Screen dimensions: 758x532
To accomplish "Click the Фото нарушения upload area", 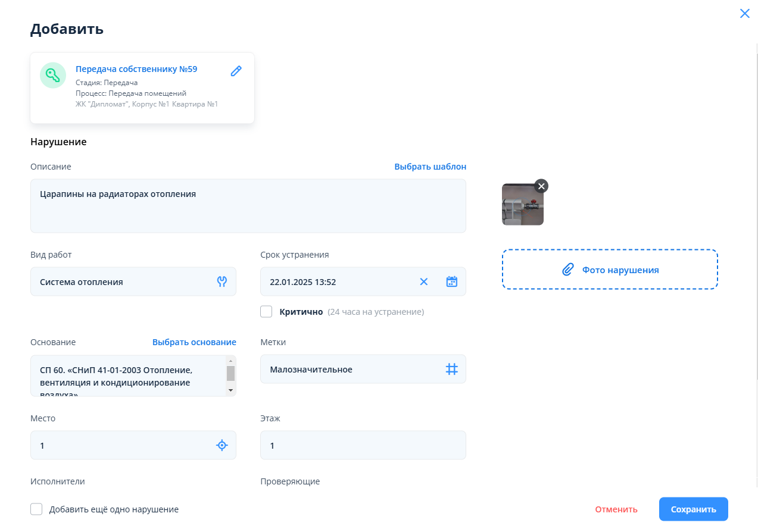I will coord(610,270).
